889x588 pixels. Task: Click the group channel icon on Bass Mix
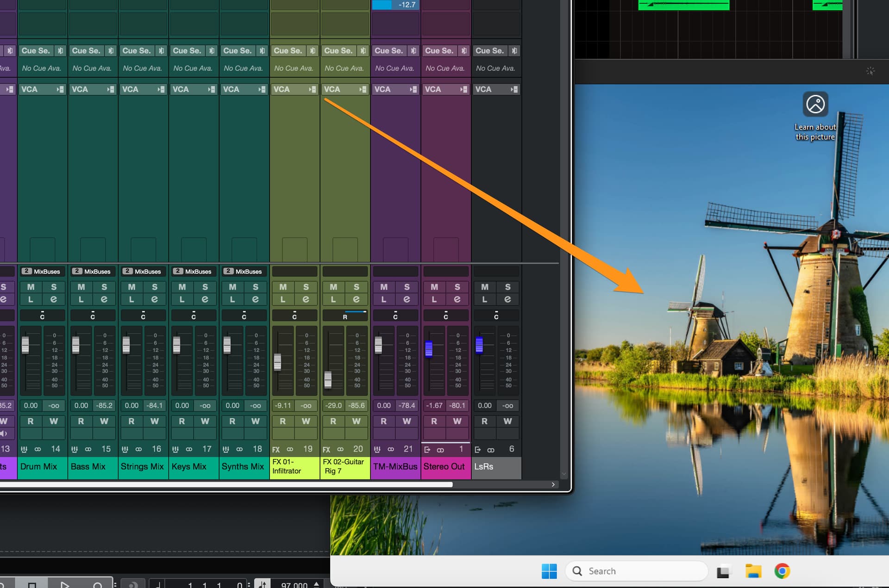(x=75, y=449)
